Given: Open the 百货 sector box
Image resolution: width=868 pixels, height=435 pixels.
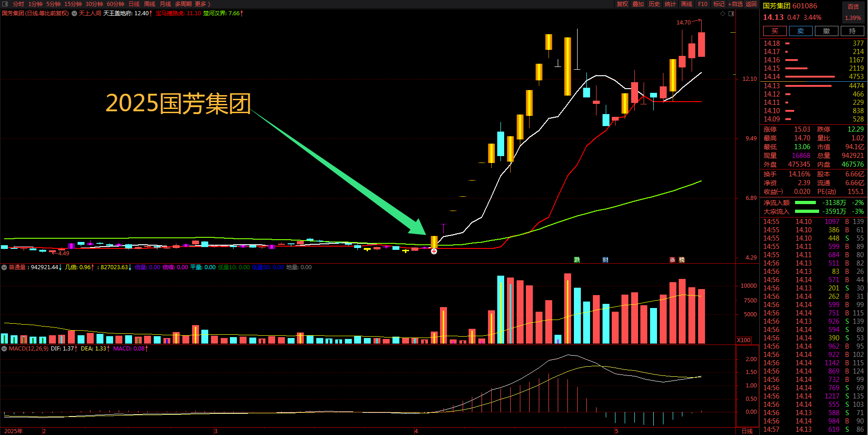Looking at the screenshot, I should pos(853,12).
